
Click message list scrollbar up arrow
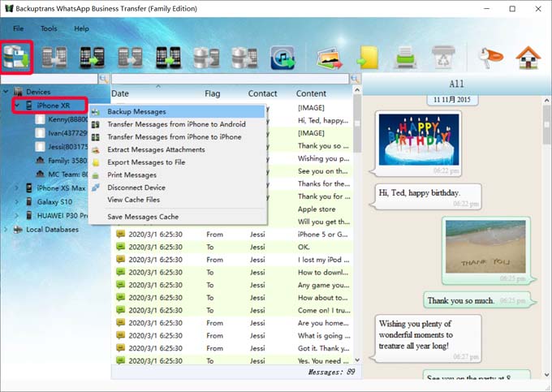click(x=357, y=90)
